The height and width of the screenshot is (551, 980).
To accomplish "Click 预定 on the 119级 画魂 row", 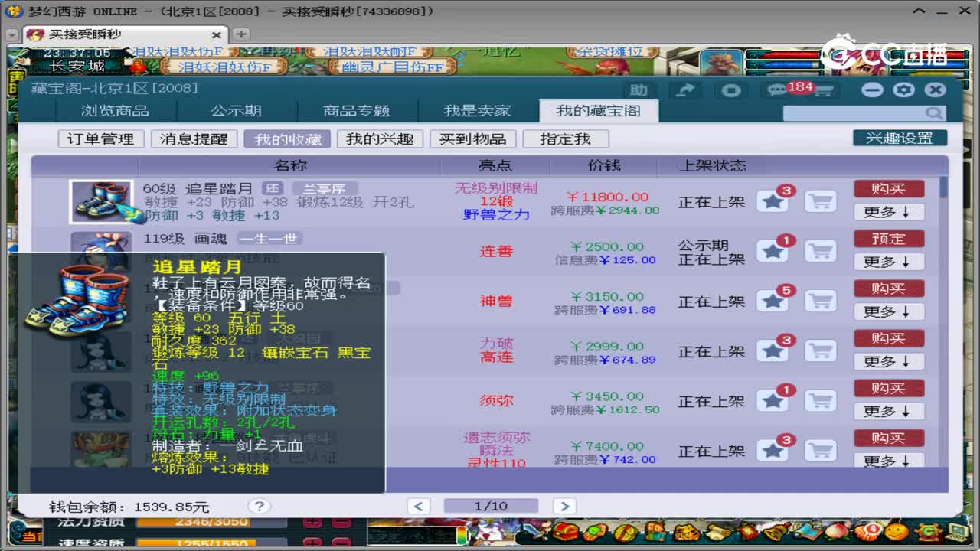I will [889, 239].
